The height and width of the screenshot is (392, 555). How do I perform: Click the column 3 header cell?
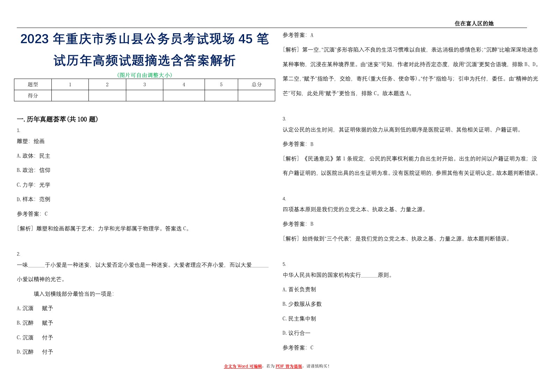(144, 85)
